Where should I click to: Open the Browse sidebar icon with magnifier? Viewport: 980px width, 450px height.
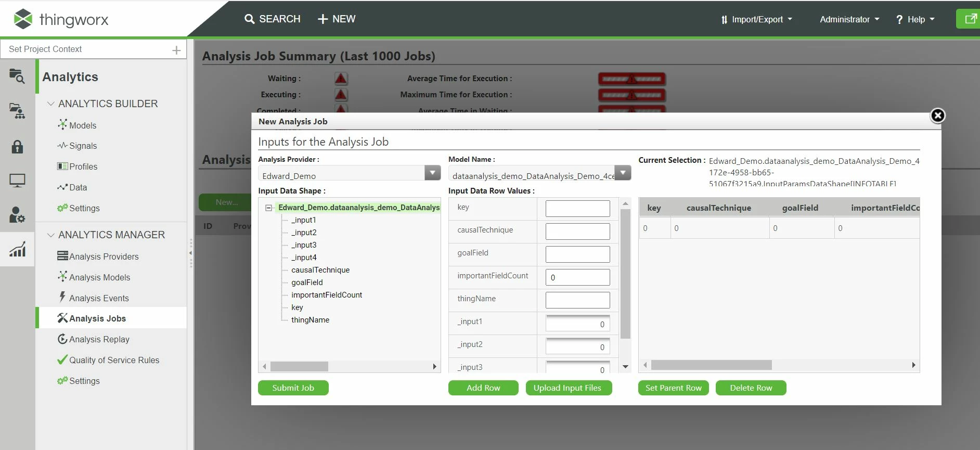click(17, 76)
